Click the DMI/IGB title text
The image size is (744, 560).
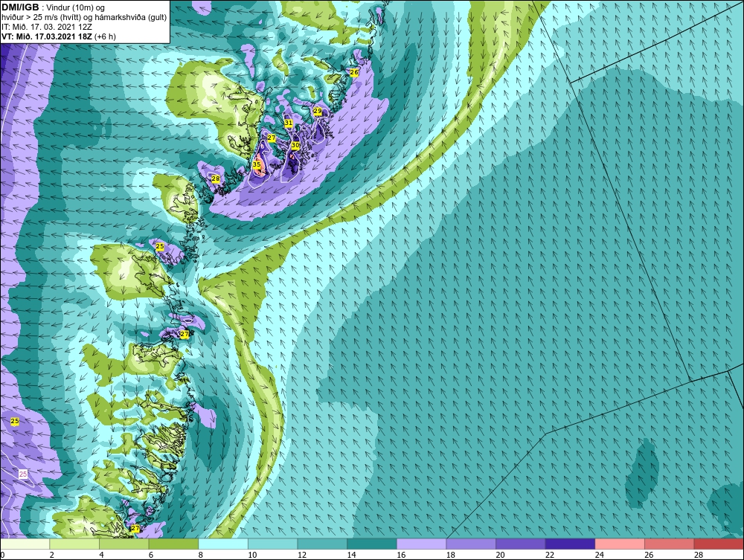[20, 7]
